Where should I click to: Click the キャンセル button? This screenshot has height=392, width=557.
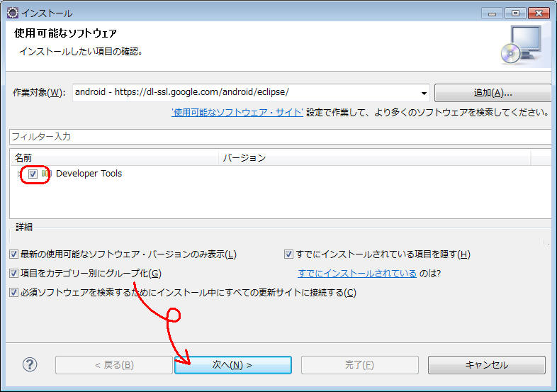coord(486,365)
